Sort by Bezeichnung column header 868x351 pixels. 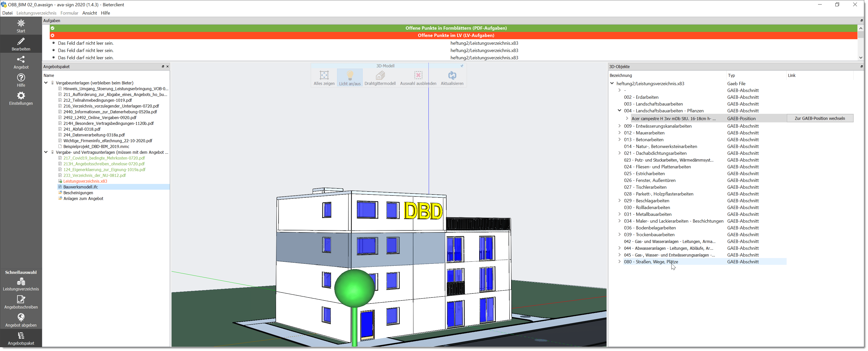(667, 76)
